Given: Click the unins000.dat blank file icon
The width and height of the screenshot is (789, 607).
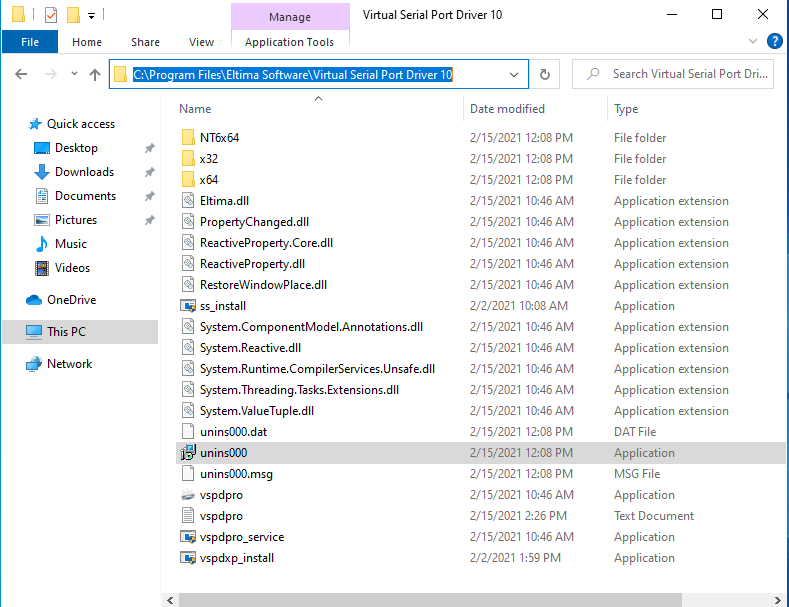Looking at the screenshot, I should (x=188, y=431).
